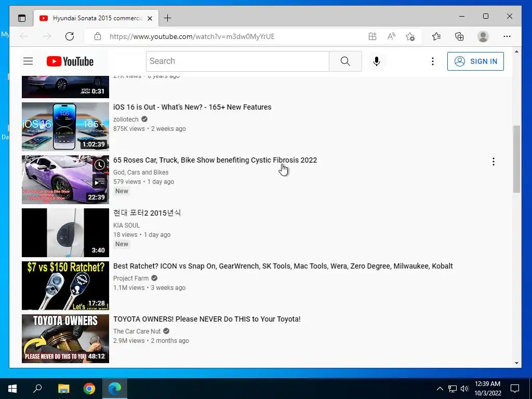Viewport: 532px width, 399px height.
Task: Open action menu for 65 Roses video
Action: tap(494, 162)
